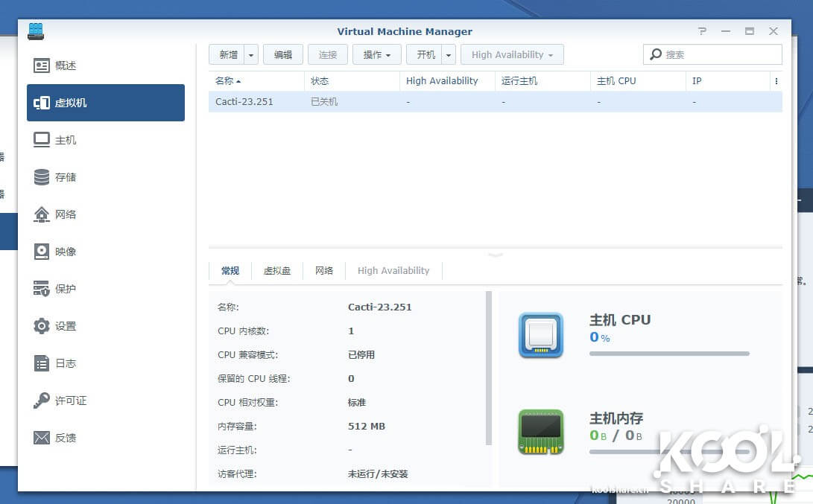Expand the 开机 power-on dropdown arrow
Image resolution: width=813 pixels, height=504 pixels.
448,55
